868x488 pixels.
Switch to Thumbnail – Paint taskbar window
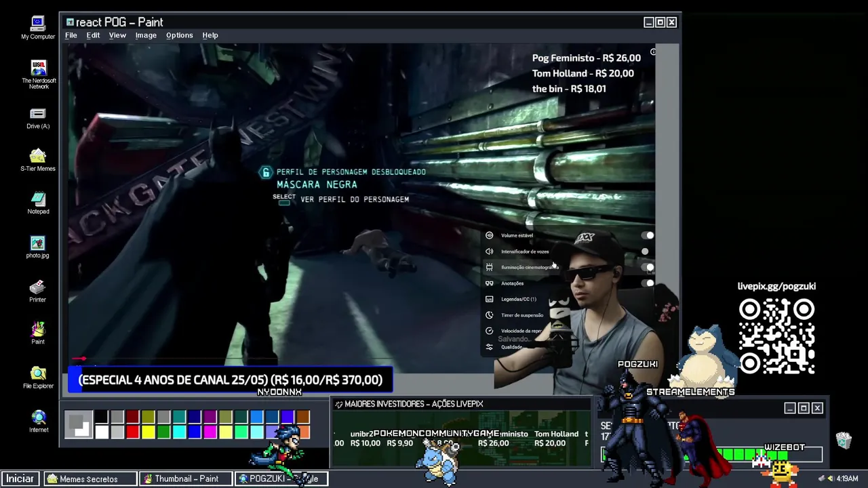click(186, 479)
